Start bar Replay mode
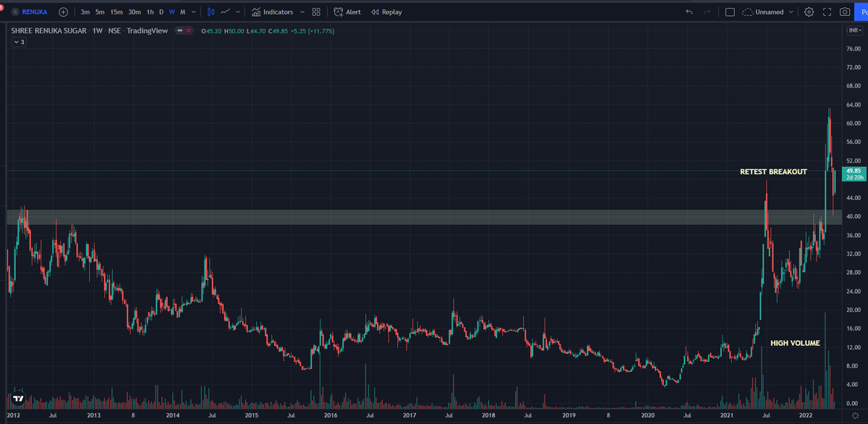Image resolution: width=868 pixels, height=424 pixels. click(386, 12)
